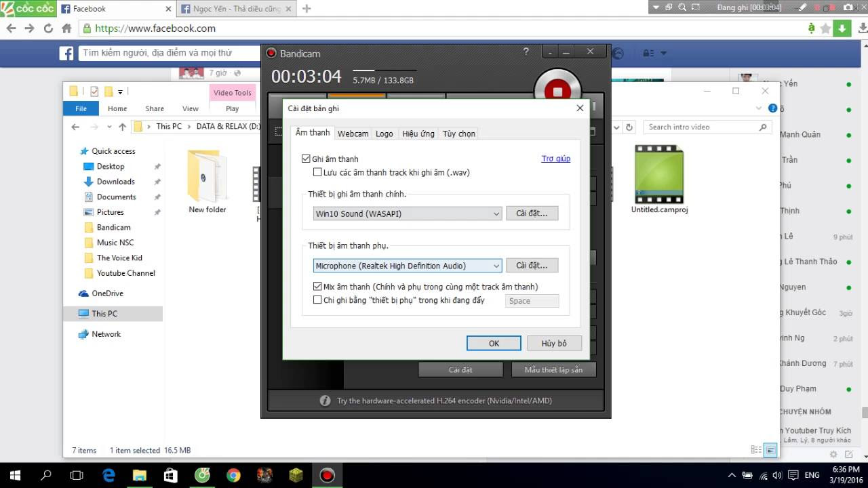Viewport: 868px width, 488px height.
Task: Open Bandicam help question mark icon
Action: 526,52
